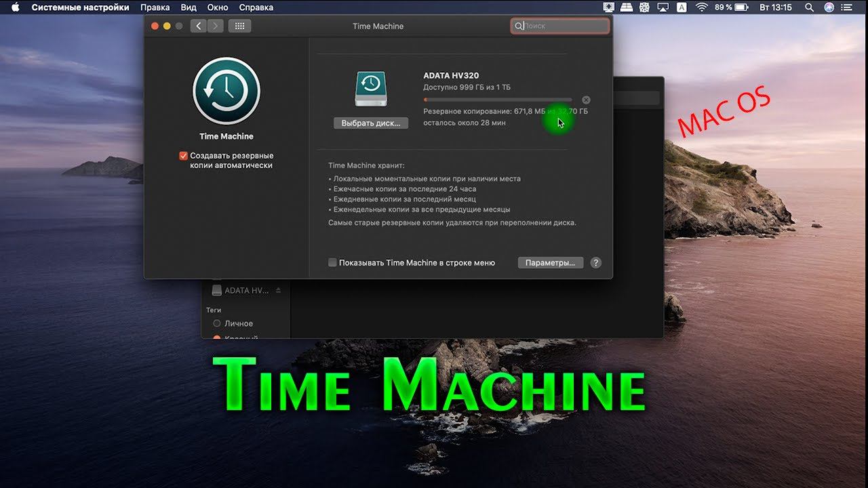Close the Time Machine preferences window
This screenshot has width=868, height=488.
[x=155, y=26]
